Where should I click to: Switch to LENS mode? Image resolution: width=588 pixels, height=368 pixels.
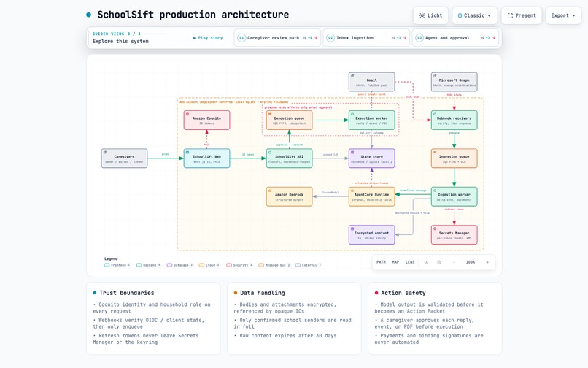click(x=410, y=262)
